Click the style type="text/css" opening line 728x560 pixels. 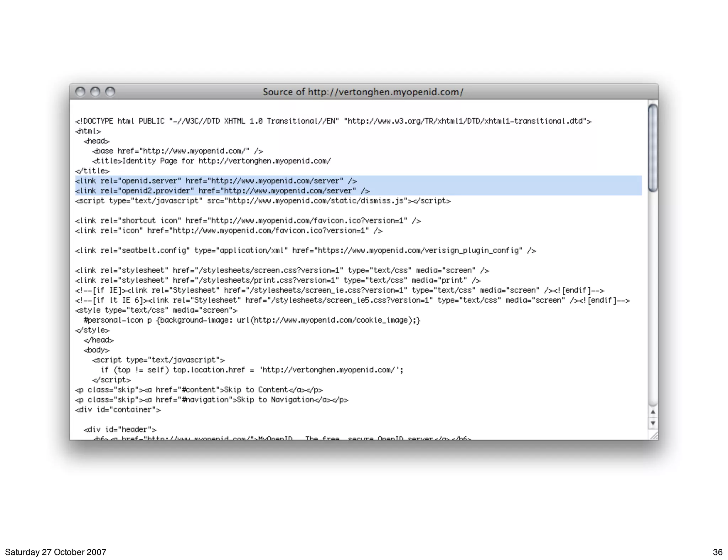156,310
